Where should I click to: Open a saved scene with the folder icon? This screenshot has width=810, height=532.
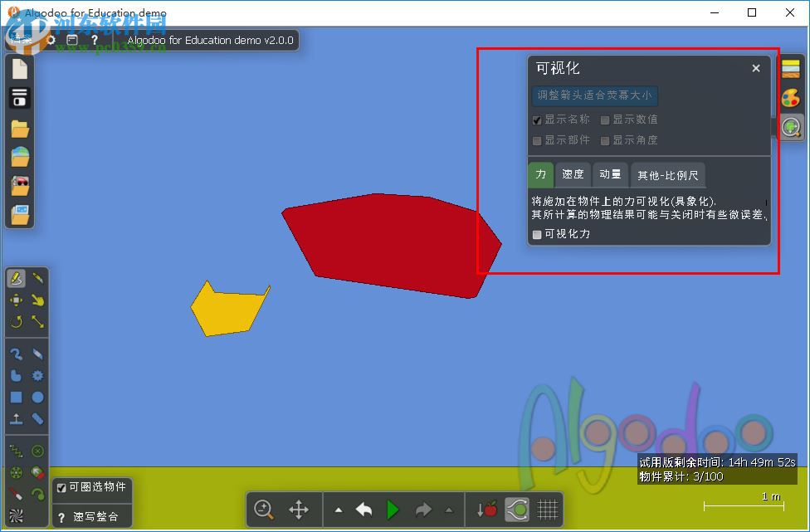[18, 129]
